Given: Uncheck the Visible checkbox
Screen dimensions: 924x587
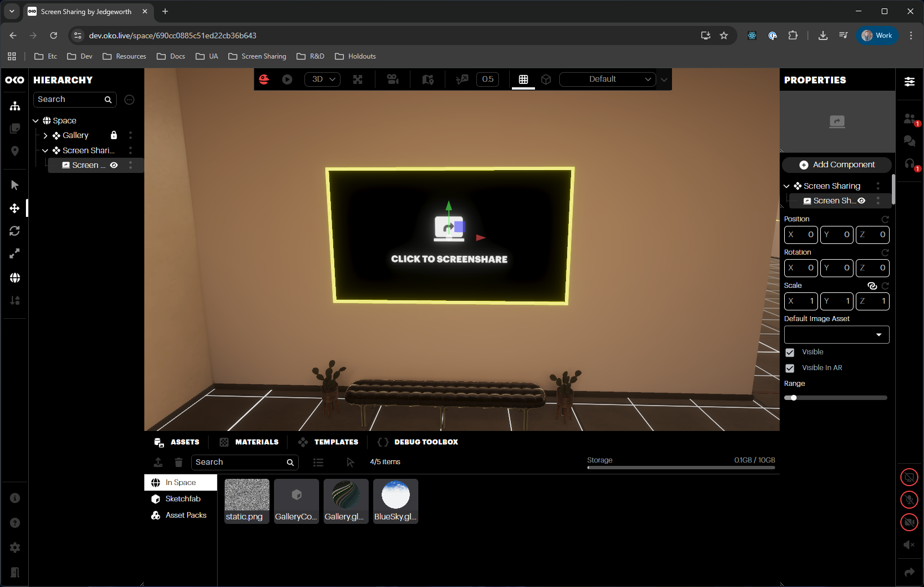Looking at the screenshot, I should tap(790, 353).
